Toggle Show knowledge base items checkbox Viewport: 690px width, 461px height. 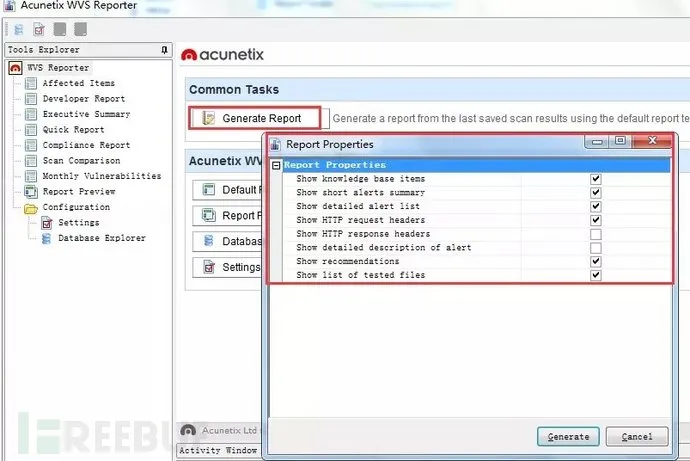[595, 179]
